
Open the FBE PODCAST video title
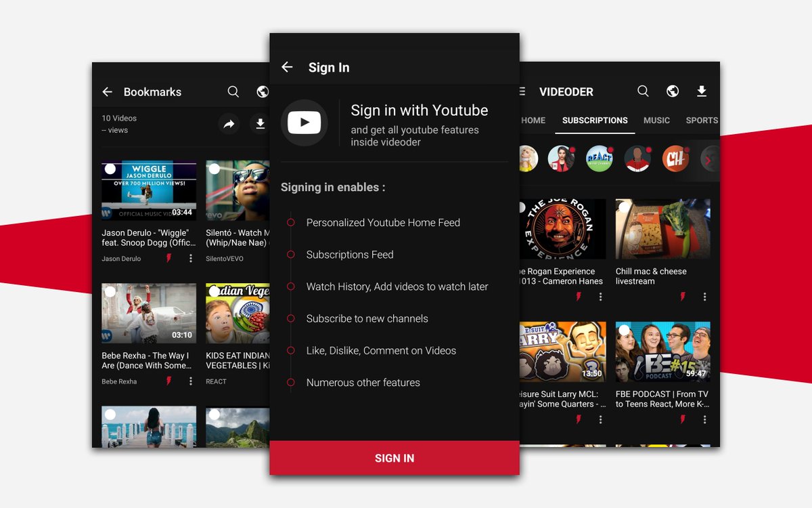click(x=662, y=399)
